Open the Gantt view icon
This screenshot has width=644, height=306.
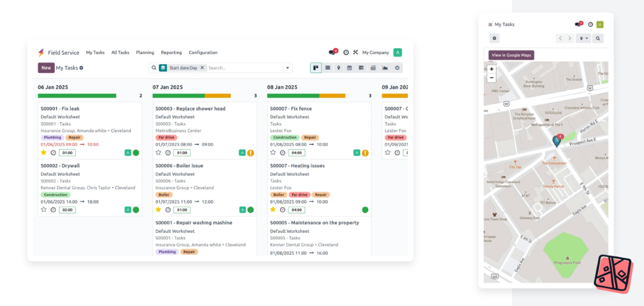pyautogui.click(x=361, y=68)
